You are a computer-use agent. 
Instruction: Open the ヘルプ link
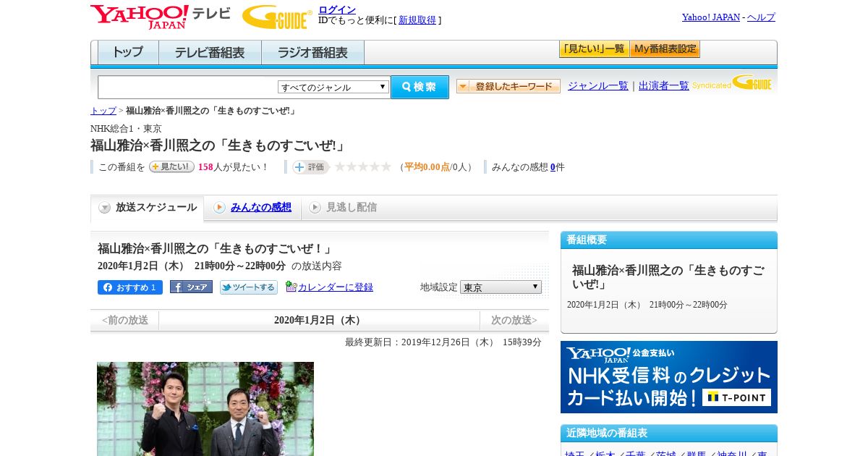click(761, 17)
